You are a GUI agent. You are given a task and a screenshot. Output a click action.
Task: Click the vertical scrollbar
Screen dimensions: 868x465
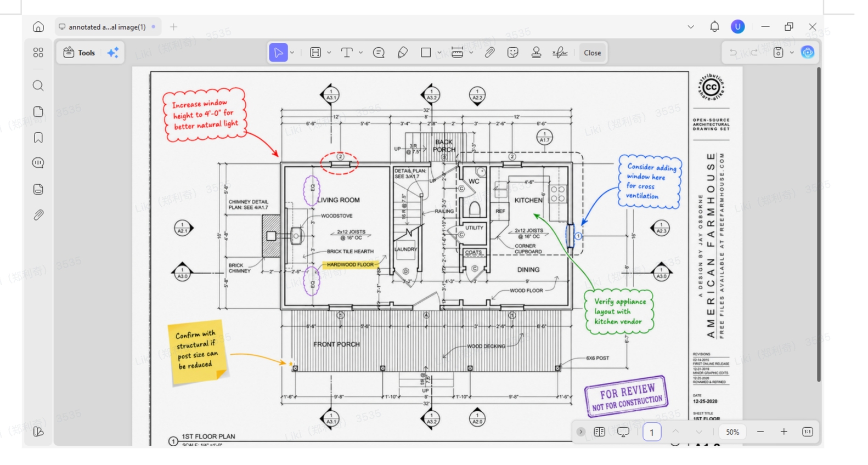(x=818, y=225)
